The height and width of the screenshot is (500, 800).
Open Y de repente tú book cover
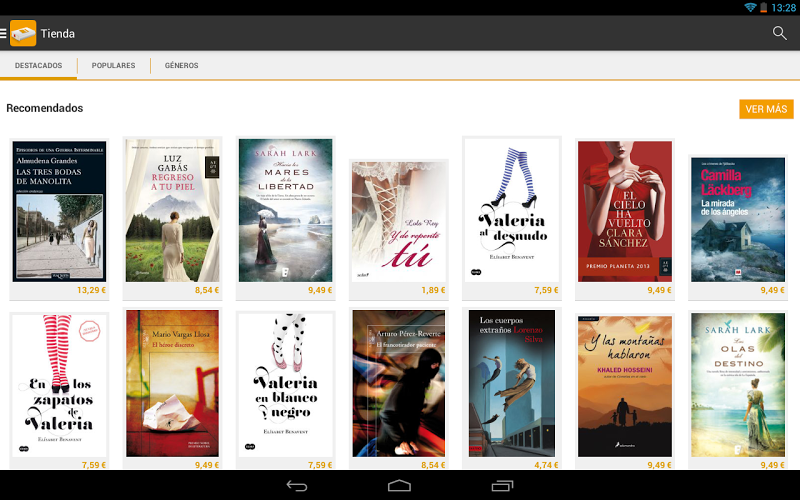[x=399, y=222]
